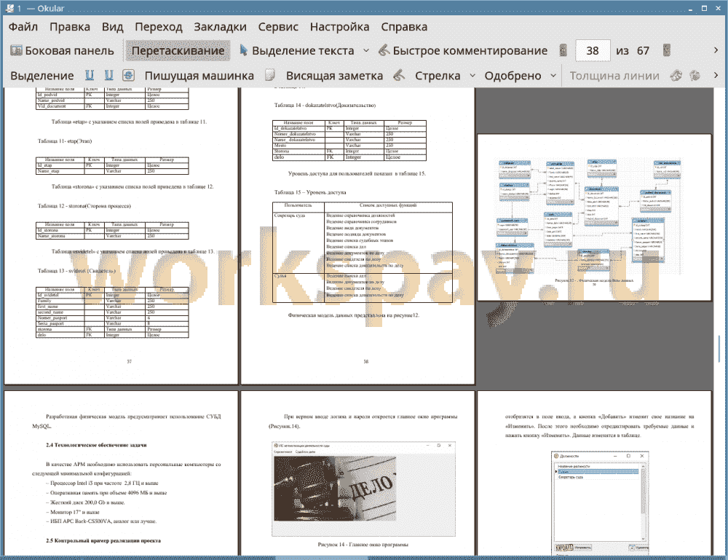Image resolution: width=728 pixels, height=560 pixels.
Task: Click the Толщина линии control
Action: 614,76
